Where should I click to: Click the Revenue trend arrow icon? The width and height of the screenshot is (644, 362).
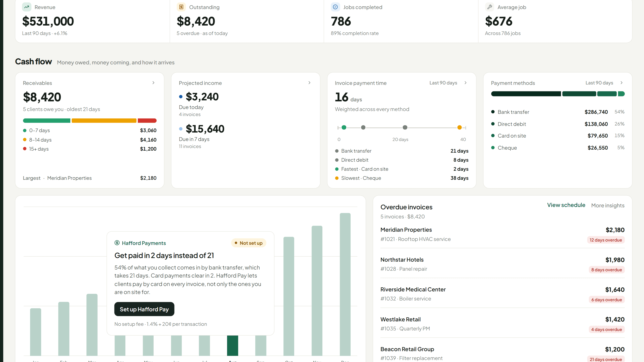[x=27, y=7]
